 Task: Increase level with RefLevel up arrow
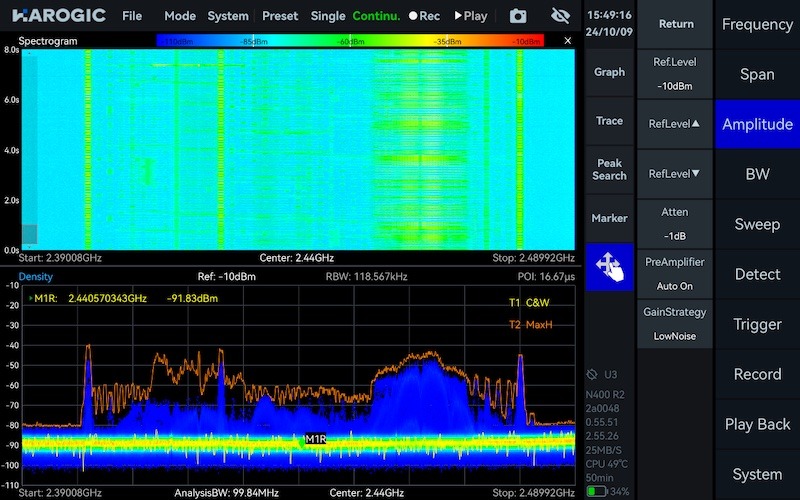[x=676, y=123]
